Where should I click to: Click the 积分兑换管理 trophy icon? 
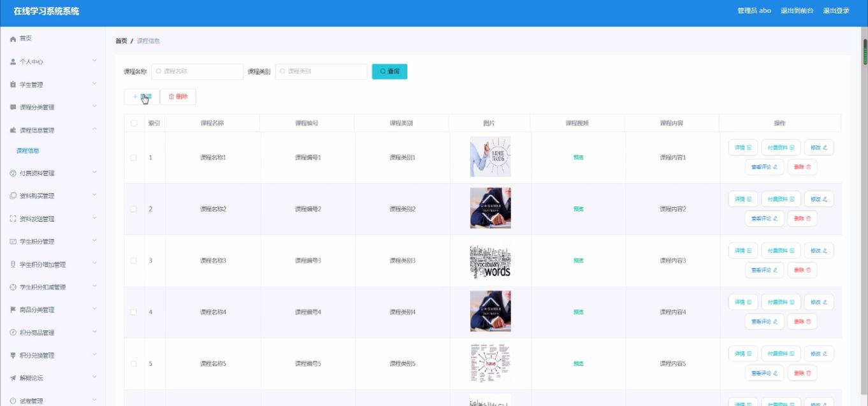tap(13, 355)
